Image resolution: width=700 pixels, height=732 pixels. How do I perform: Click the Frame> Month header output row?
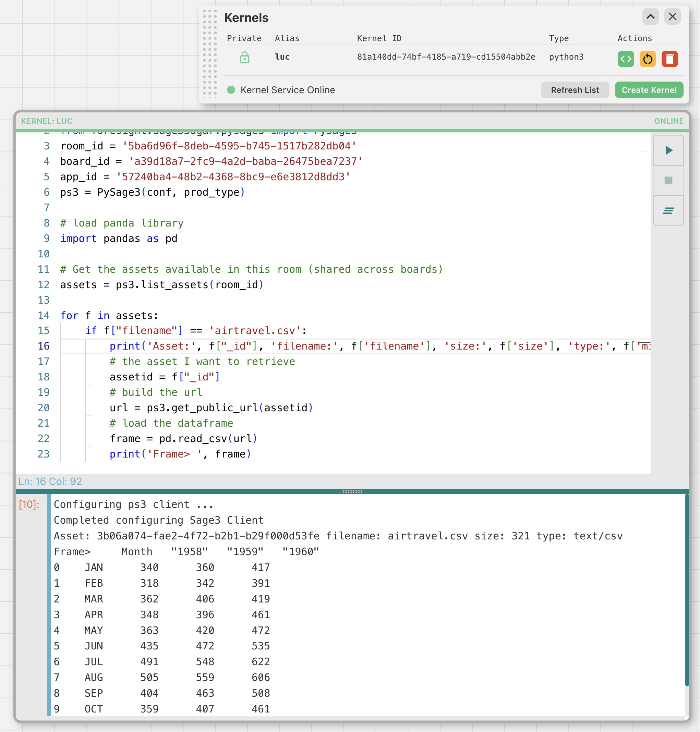pos(186,551)
